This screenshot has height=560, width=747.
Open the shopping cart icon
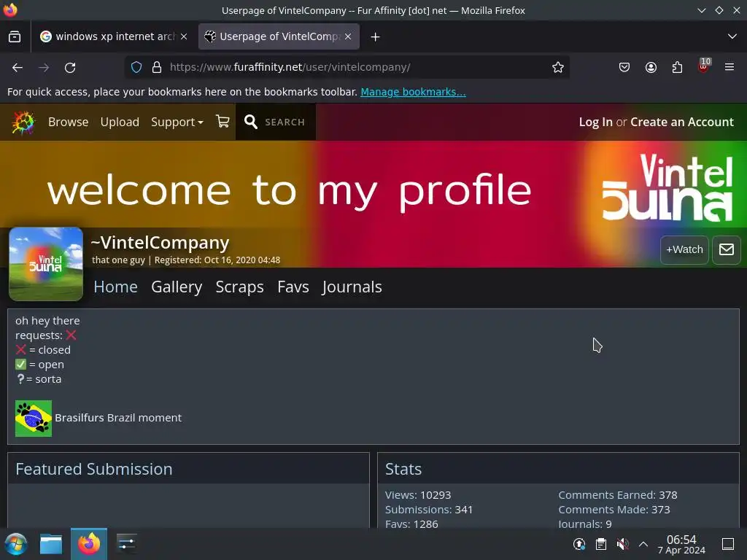[222, 122]
